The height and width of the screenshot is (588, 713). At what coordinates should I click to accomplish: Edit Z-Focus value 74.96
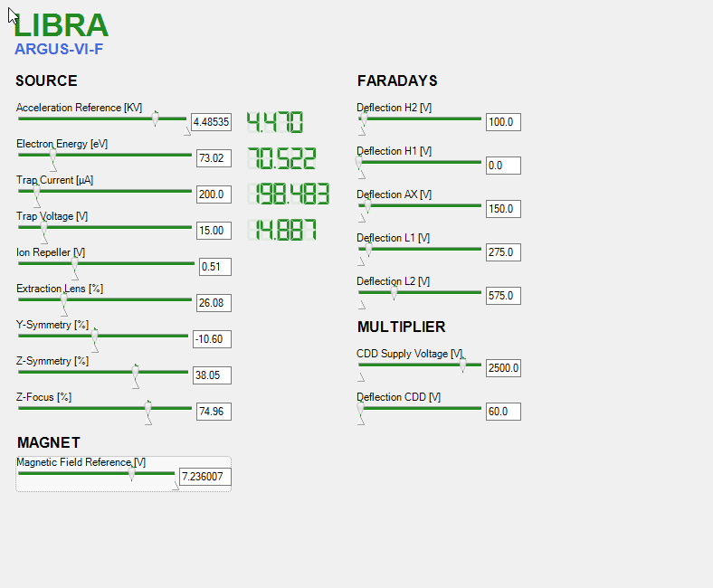click(214, 412)
